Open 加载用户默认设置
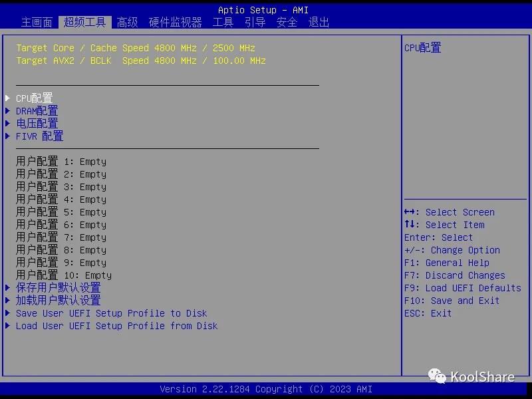Viewport: 532px width, 399px height. (59, 301)
